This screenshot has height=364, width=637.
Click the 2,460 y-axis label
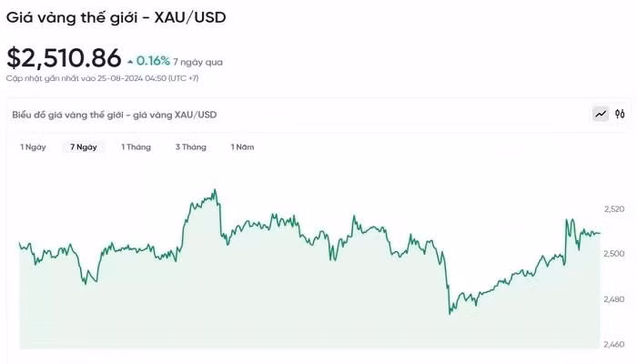point(615,344)
